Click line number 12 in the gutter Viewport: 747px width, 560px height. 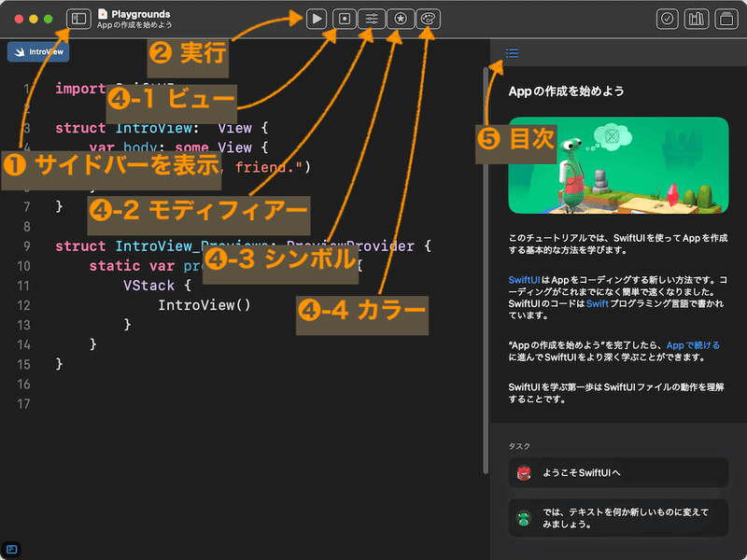tap(23, 305)
